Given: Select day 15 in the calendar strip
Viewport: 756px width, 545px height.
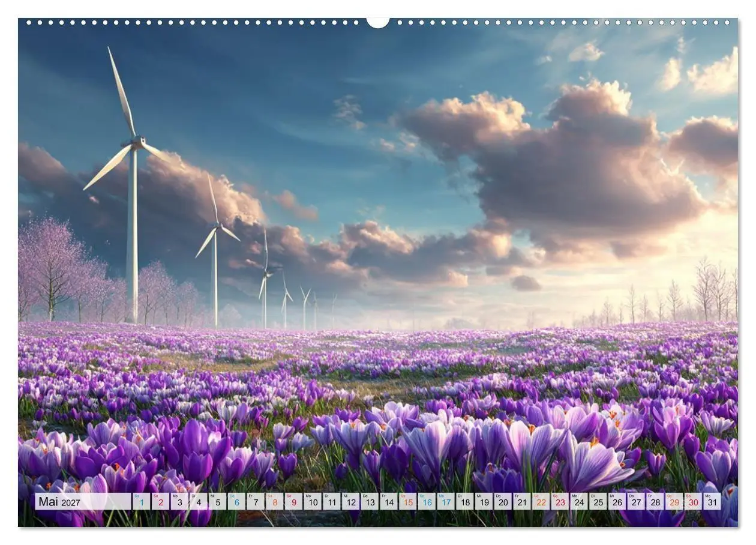Looking at the screenshot, I should tap(407, 501).
